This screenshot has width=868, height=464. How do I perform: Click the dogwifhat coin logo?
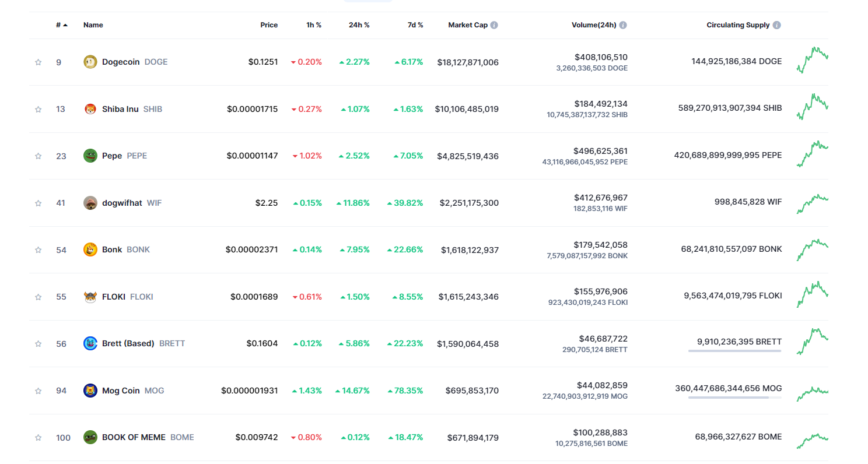point(90,203)
